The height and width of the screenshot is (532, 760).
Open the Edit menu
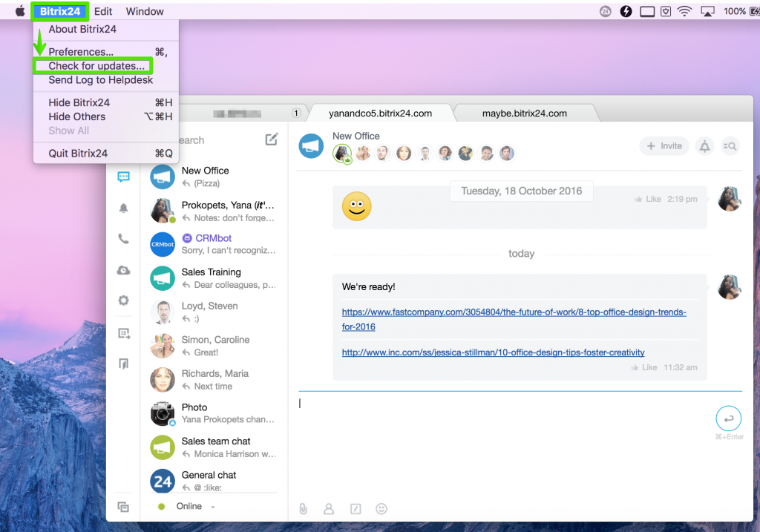coord(102,11)
